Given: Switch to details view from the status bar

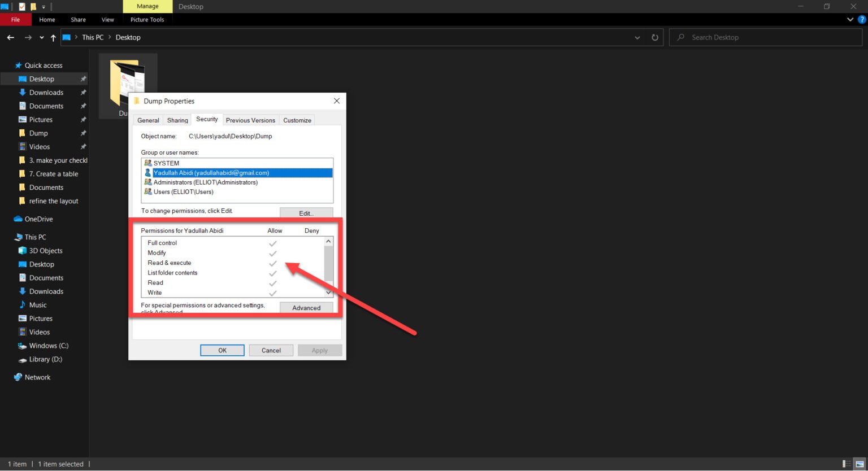Looking at the screenshot, I should tap(845, 464).
